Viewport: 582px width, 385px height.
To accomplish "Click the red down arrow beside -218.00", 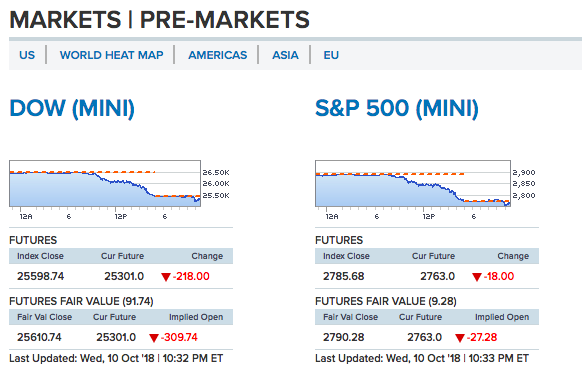I will coord(166,277).
